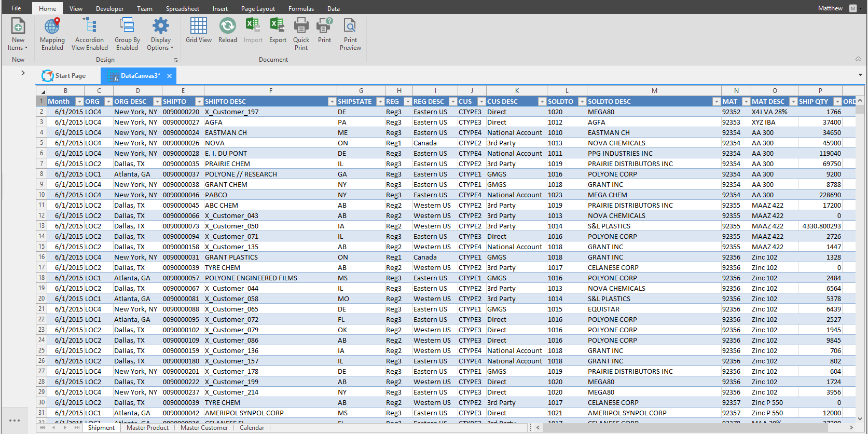
Task: Select cell 'EQUISTAR'
Action: [654, 309]
